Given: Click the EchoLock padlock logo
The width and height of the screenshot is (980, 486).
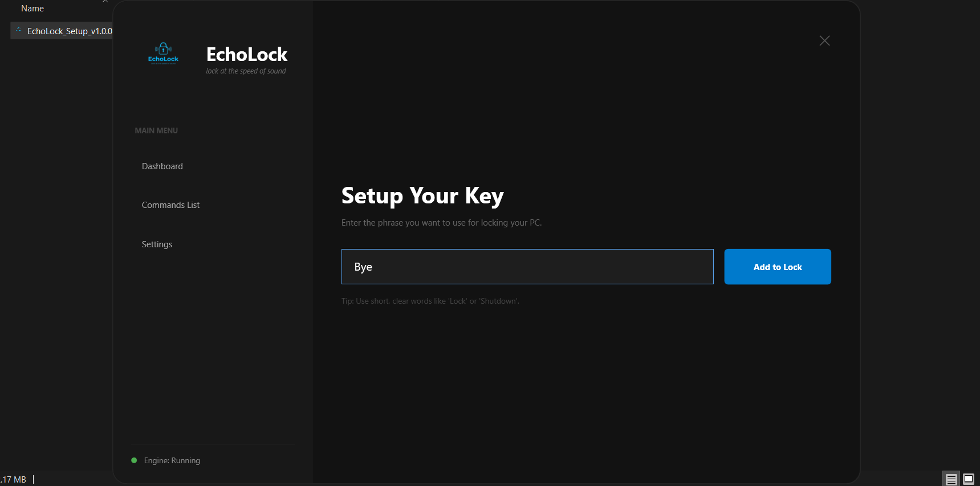Looking at the screenshot, I should pyautogui.click(x=163, y=52).
